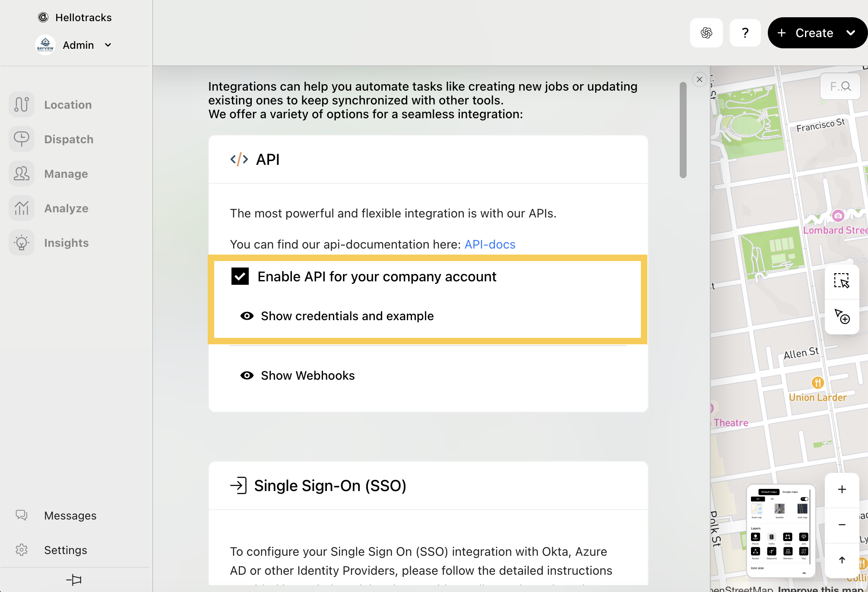
Task: Uncheck Enable API for your company account
Action: pyautogui.click(x=240, y=277)
